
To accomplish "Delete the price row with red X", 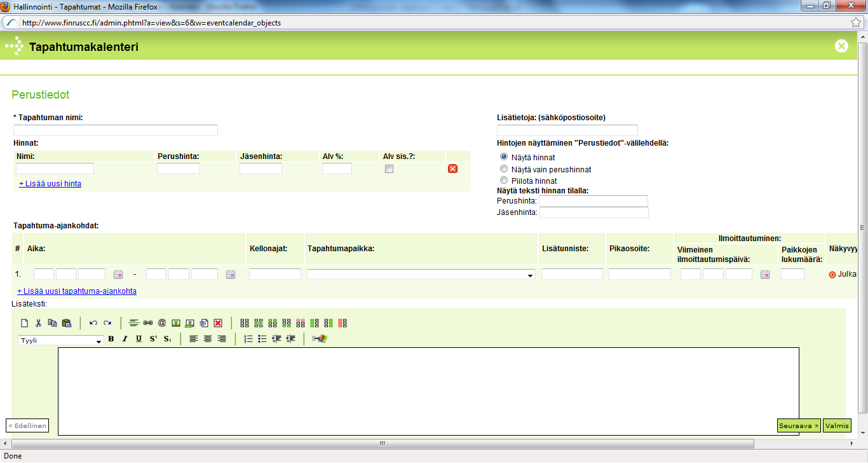I will click(x=452, y=169).
